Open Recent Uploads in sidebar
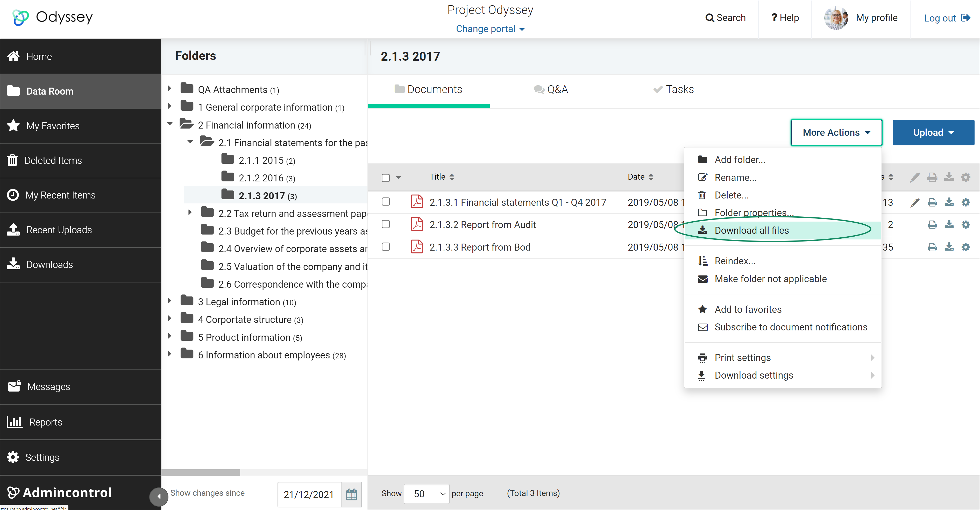This screenshot has height=510, width=980. pos(80,230)
